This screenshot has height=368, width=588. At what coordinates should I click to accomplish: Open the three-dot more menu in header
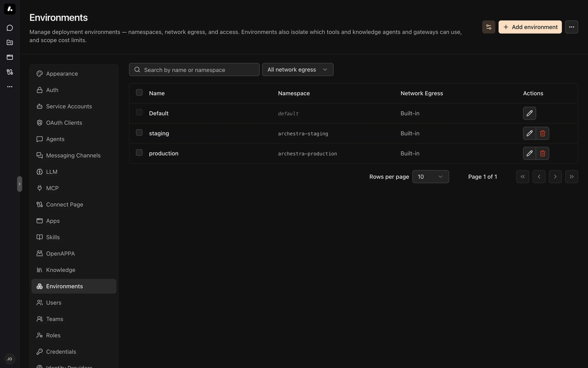pos(571,27)
